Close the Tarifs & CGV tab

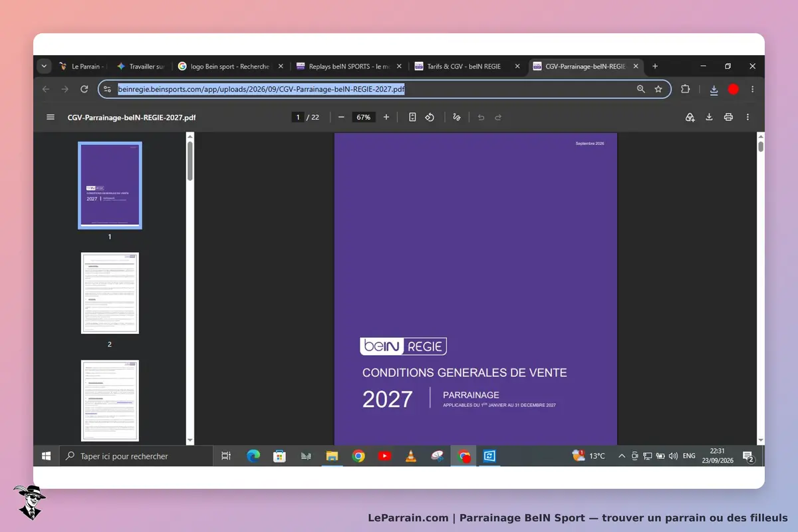[x=517, y=66]
